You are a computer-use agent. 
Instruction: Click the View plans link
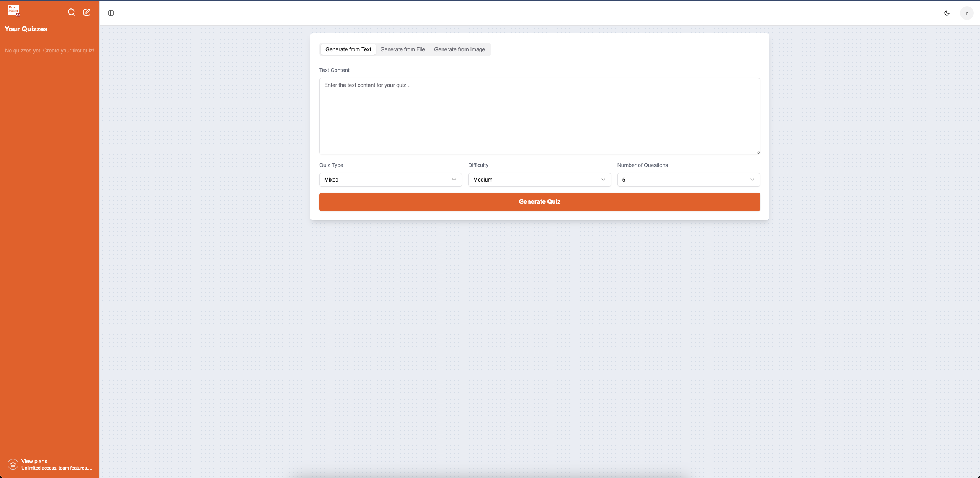(x=34, y=461)
